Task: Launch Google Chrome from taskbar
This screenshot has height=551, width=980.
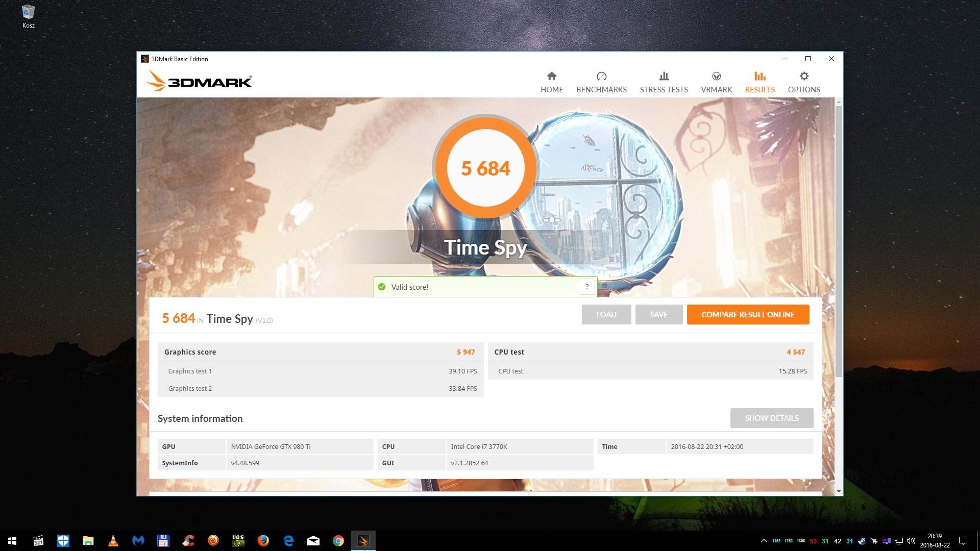Action: 338,541
